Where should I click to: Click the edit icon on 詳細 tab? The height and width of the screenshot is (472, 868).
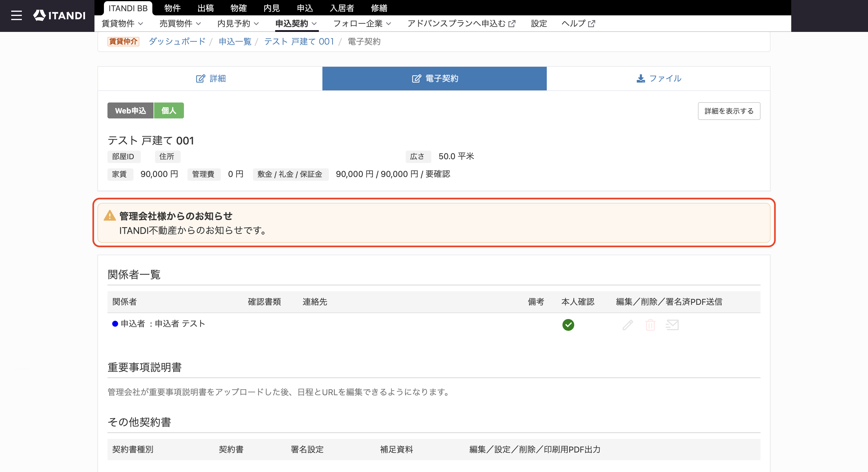(200, 79)
